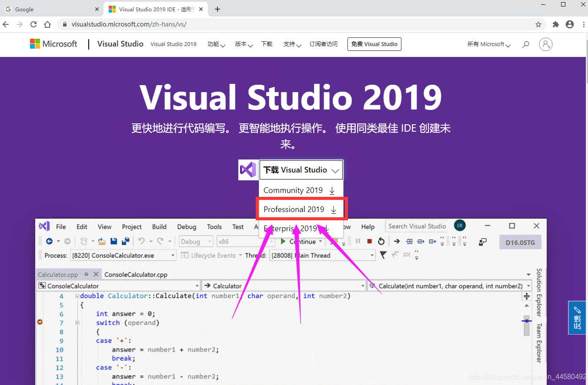588x385 pixels.
Task: Toggle the 下载 Visual Studio dropdown button
Action: point(301,170)
